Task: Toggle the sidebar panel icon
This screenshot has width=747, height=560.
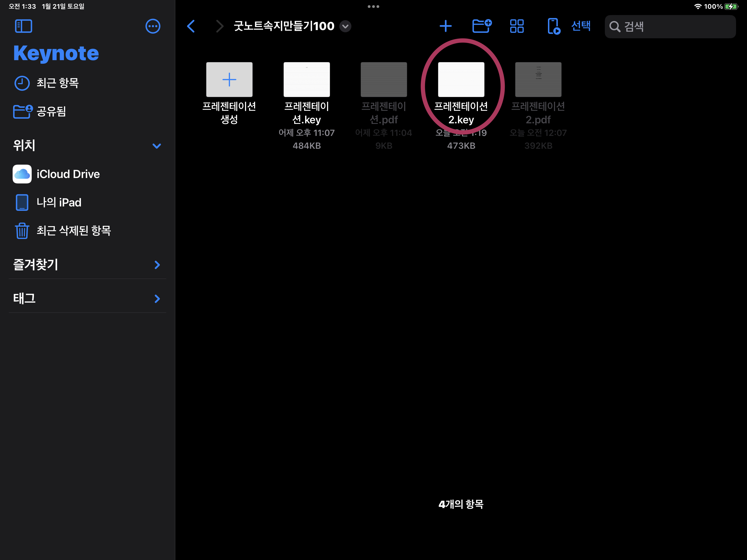Action: coord(23,26)
